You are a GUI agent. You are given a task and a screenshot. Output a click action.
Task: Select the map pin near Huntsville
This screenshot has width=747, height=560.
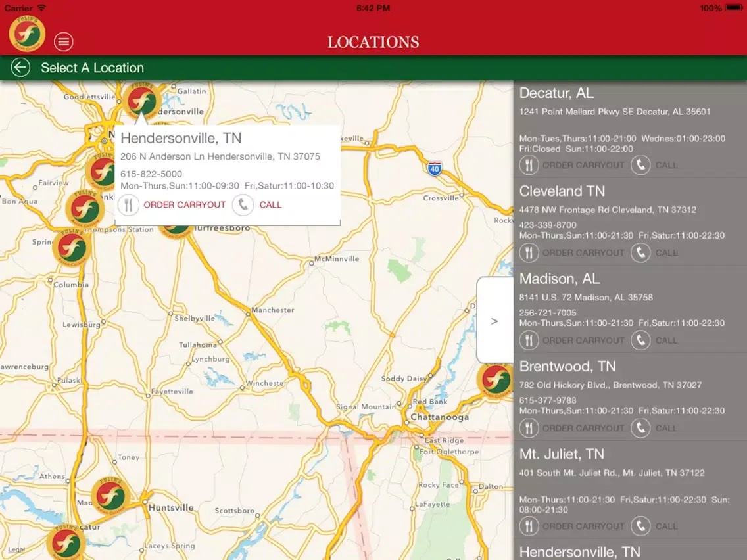coord(110,496)
